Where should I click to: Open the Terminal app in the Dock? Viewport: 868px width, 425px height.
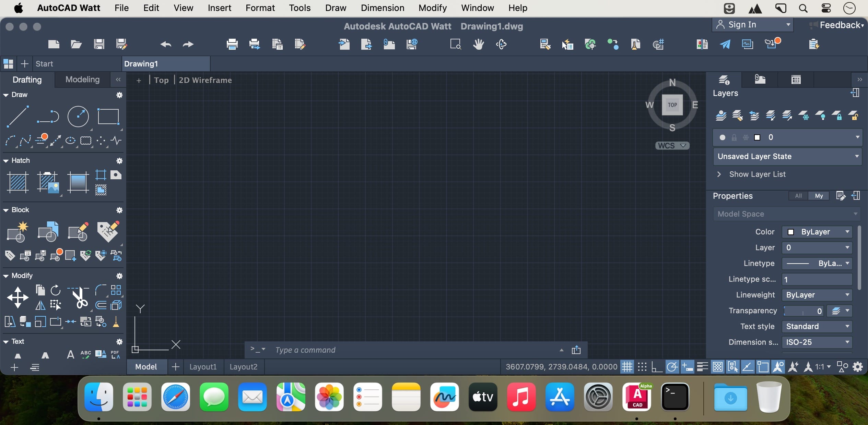675,397
